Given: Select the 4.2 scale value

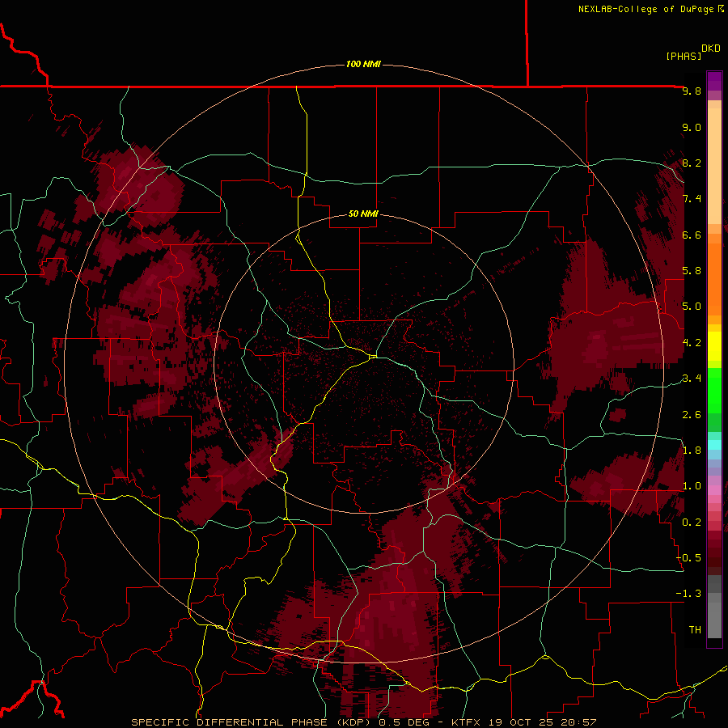Looking at the screenshot, I should point(692,343).
